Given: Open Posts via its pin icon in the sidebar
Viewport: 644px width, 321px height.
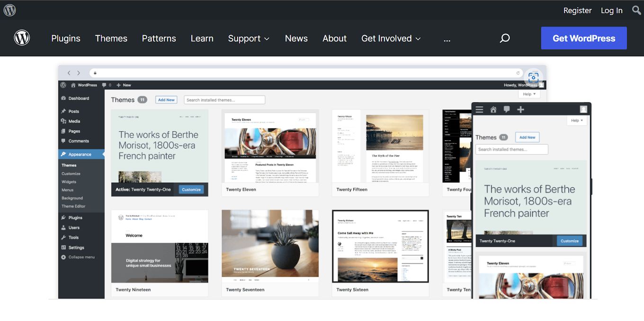Looking at the screenshot, I should 63,111.
